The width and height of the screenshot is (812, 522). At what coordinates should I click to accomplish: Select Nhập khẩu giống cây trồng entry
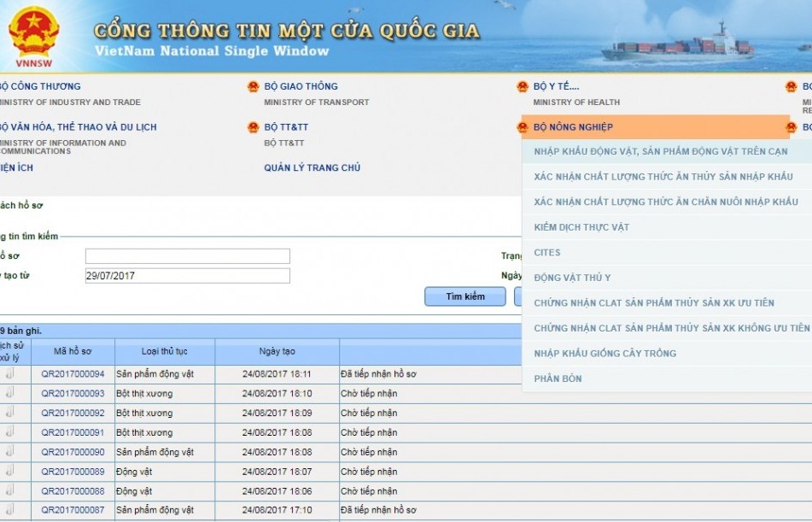[x=605, y=354]
